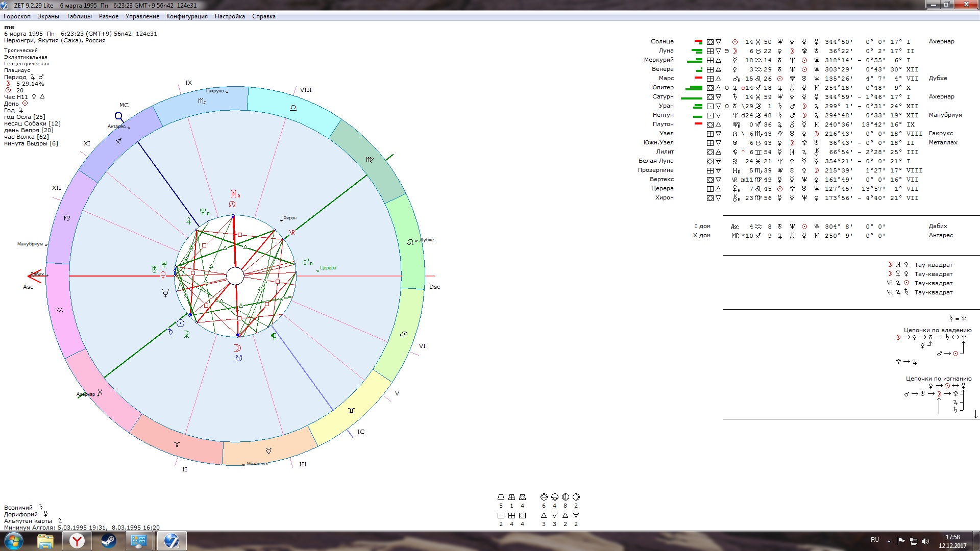Click the Mercury symbol left of center

165,293
